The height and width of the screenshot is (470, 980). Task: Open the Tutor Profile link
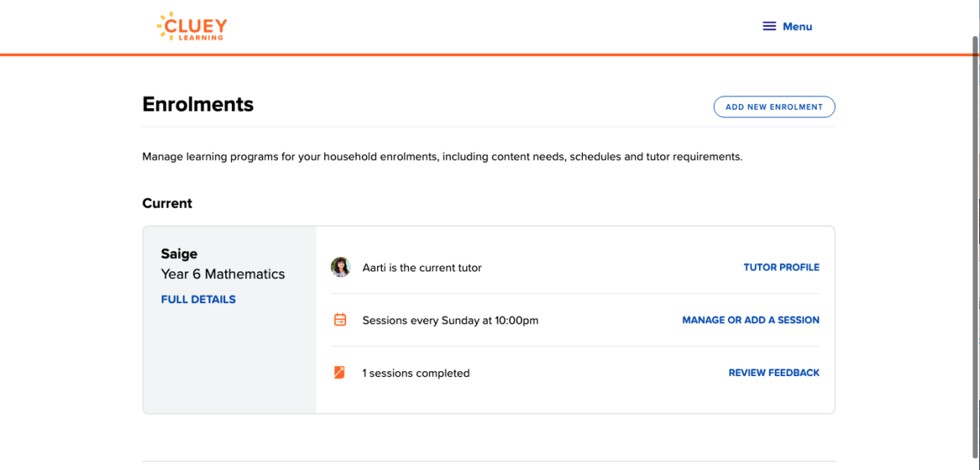click(781, 267)
